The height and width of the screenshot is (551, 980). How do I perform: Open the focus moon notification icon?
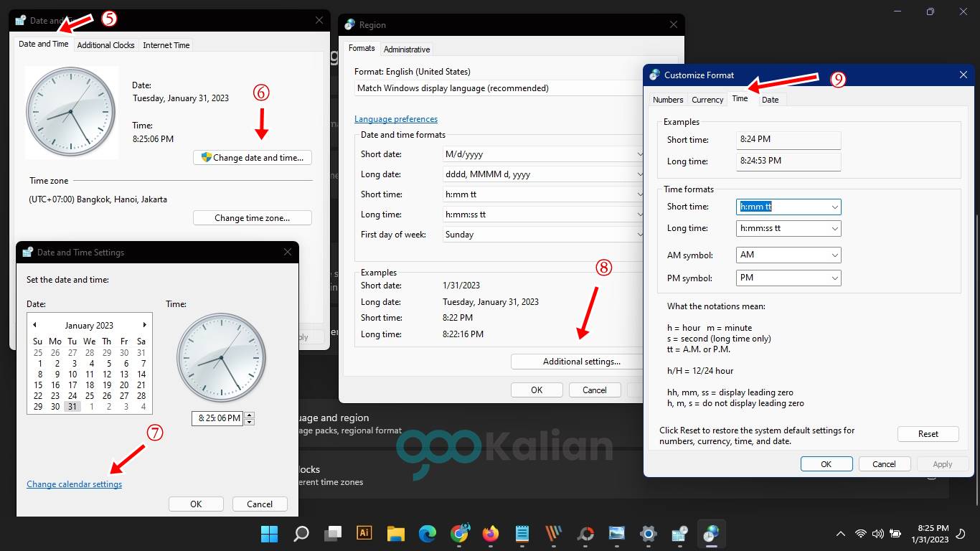click(962, 534)
